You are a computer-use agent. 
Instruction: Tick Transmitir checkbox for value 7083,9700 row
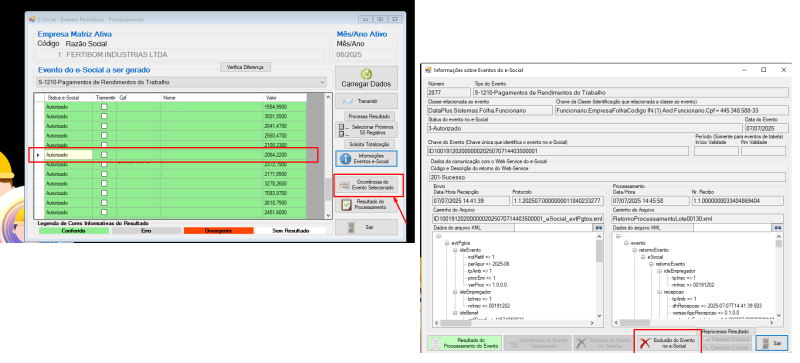coord(104,193)
